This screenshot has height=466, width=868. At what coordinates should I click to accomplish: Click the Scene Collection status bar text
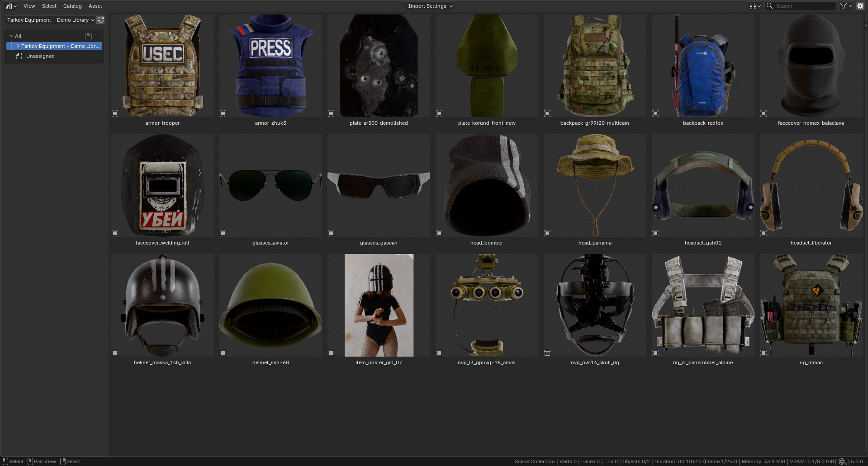[534, 461]
